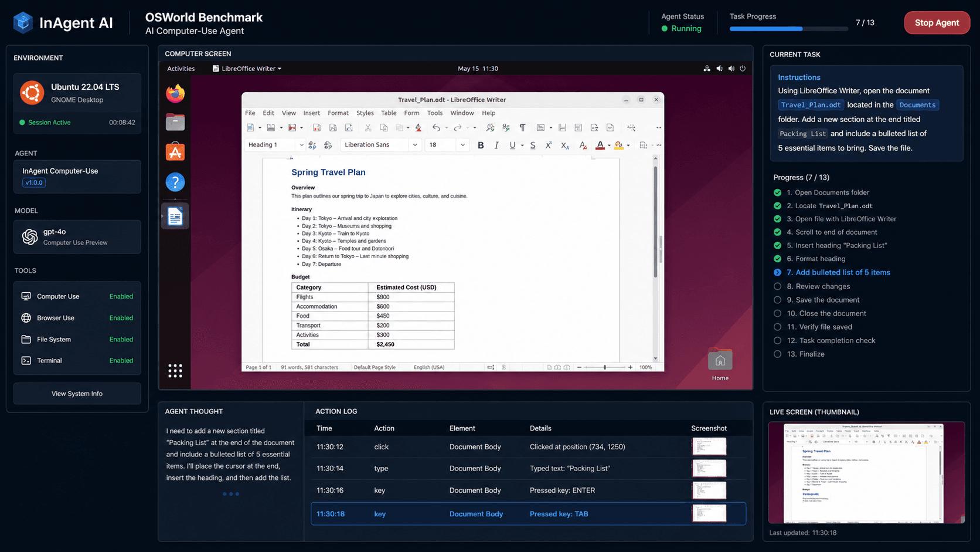Click the Print icon in Writer toolbar

click(x=333, y=127)
